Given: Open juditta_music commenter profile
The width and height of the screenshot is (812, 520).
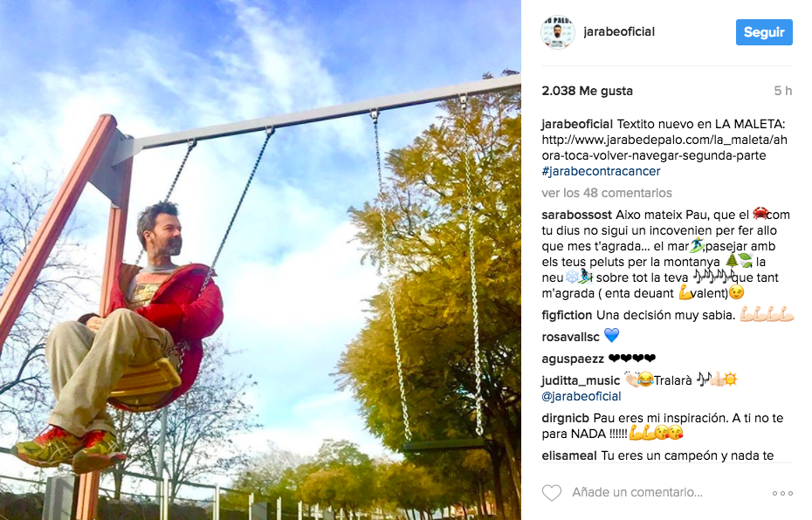Looking at the screenshot, I should coord(581,380).
